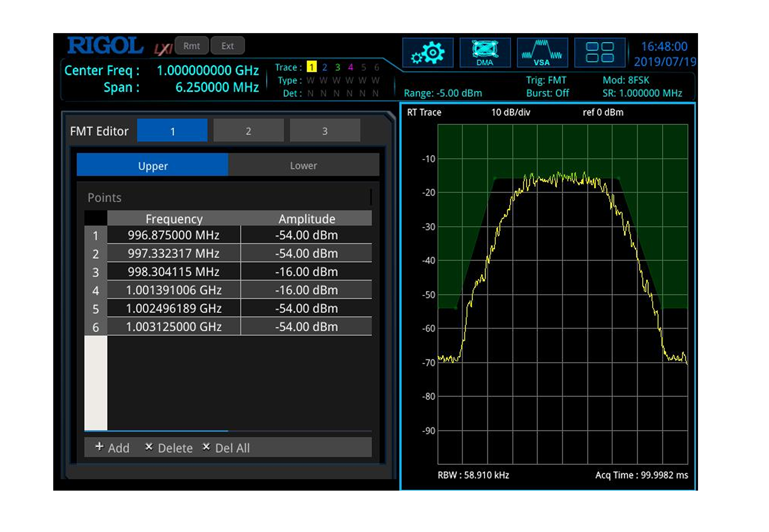
Task: Click the LXI logo icon
Action: click(163, 49)
